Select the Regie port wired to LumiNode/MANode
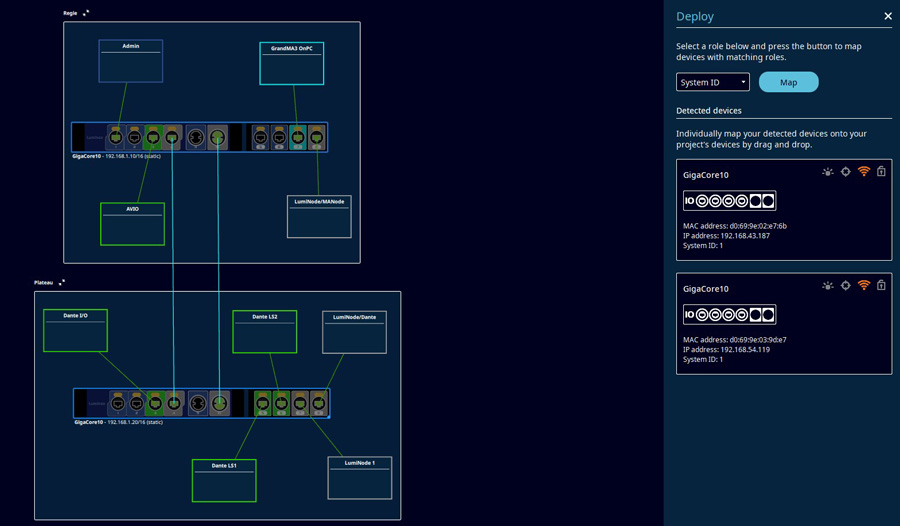The height and width of the screenshot is (526, 900). 317,138
